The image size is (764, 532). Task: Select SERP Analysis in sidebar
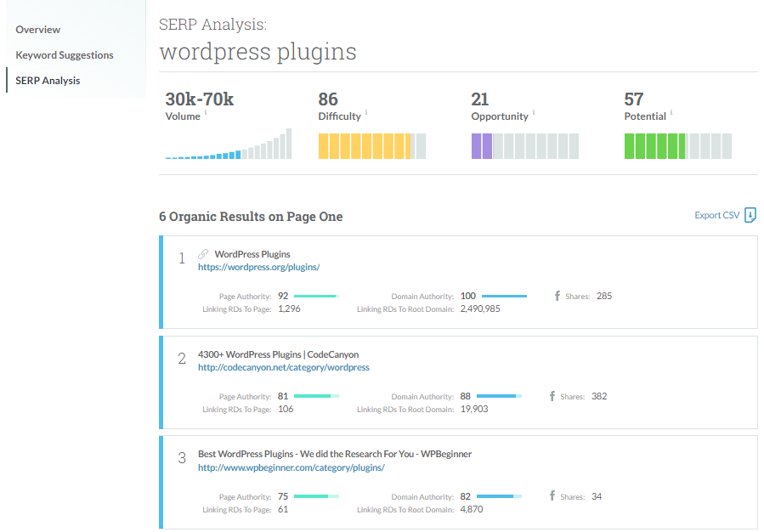[48, 81]
